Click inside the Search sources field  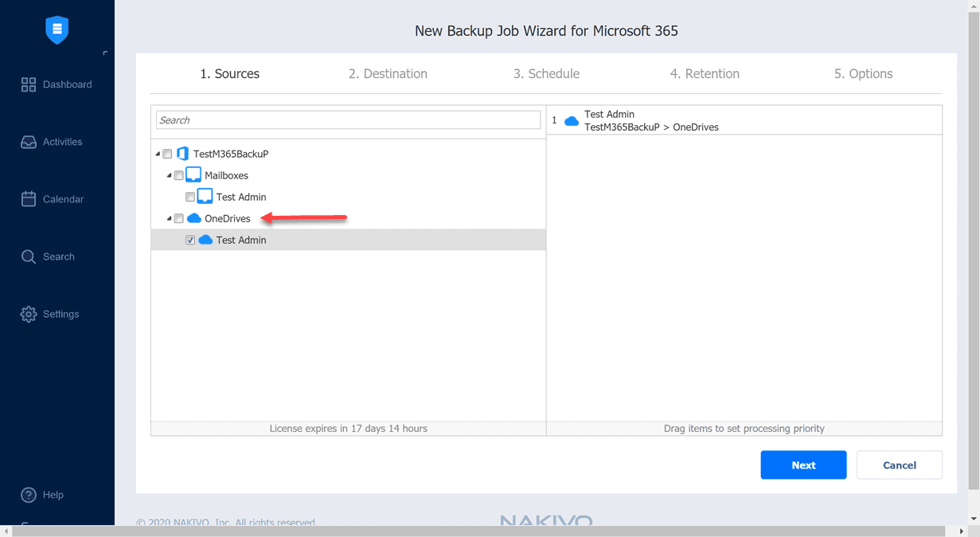348,119
